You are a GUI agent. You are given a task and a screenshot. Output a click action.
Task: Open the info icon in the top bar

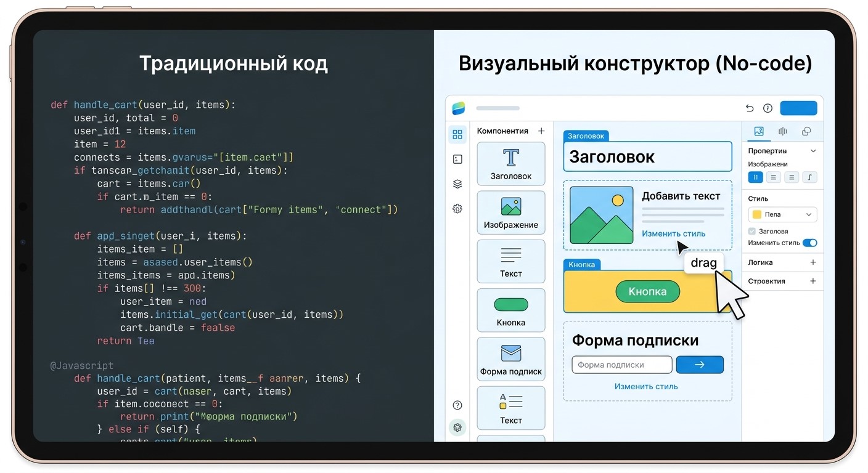point(768,108)
